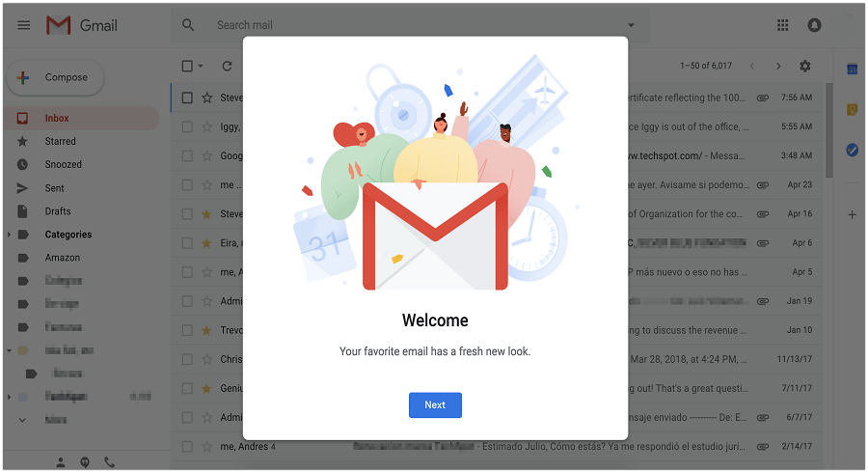Refresh the inbox with reload icon
This screenshot has width=868, height=473.
(227, 66)
